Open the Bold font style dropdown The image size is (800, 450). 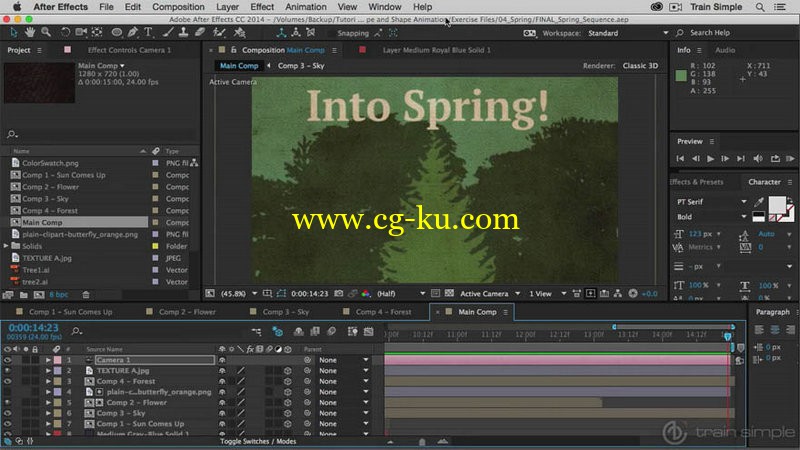point(712,217)
